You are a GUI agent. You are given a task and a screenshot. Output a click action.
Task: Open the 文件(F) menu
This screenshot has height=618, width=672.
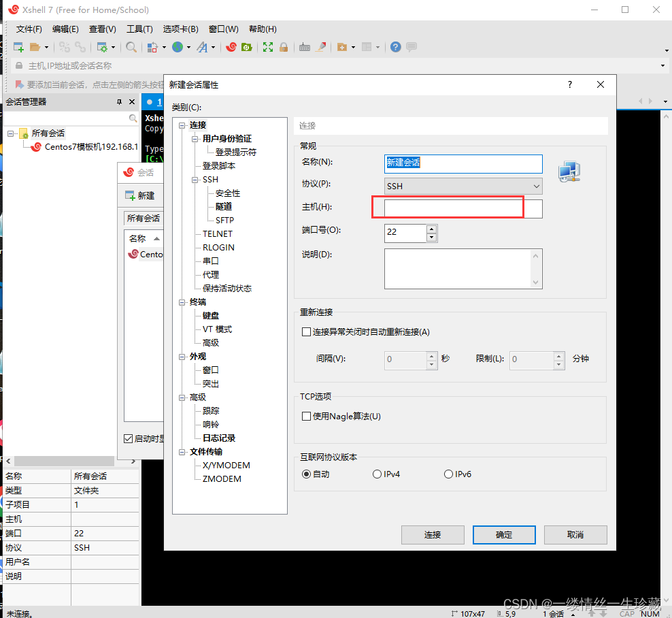pyautogui.click(x=29, y=29)
